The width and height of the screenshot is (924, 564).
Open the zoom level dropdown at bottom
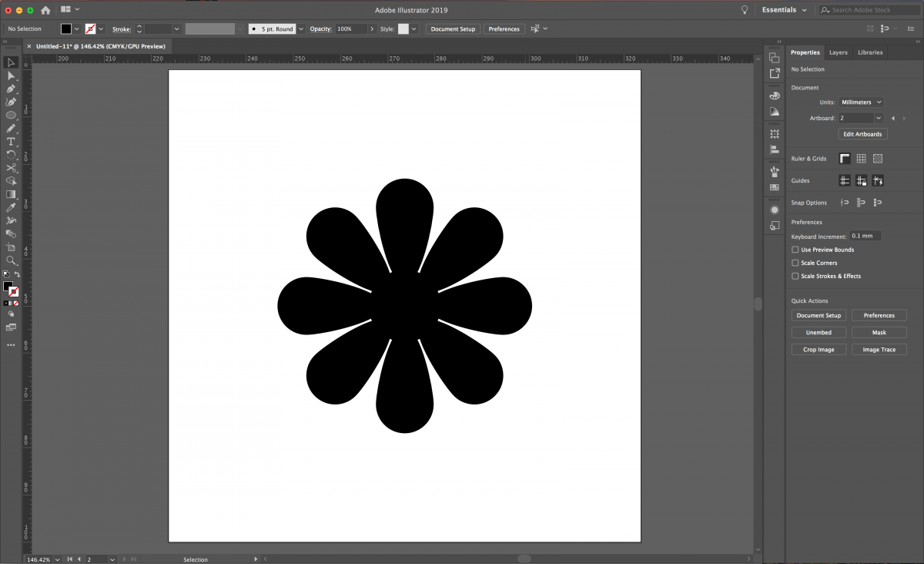(57, 559)
